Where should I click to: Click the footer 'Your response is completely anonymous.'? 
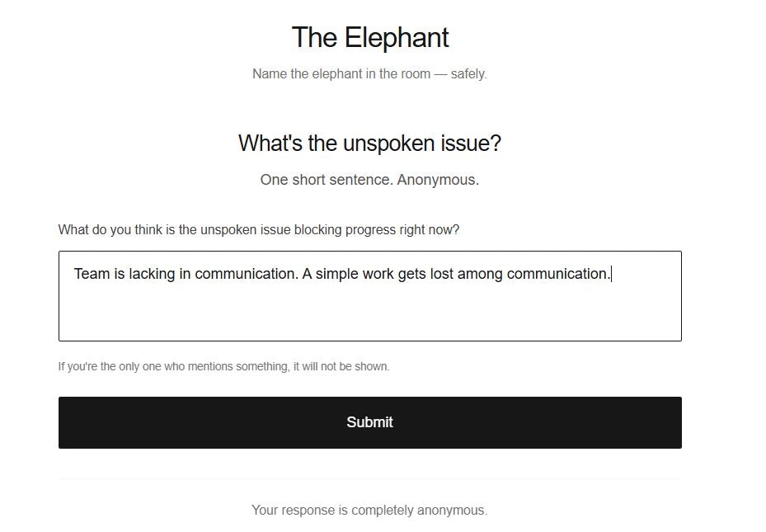click(x=369, y=510)
